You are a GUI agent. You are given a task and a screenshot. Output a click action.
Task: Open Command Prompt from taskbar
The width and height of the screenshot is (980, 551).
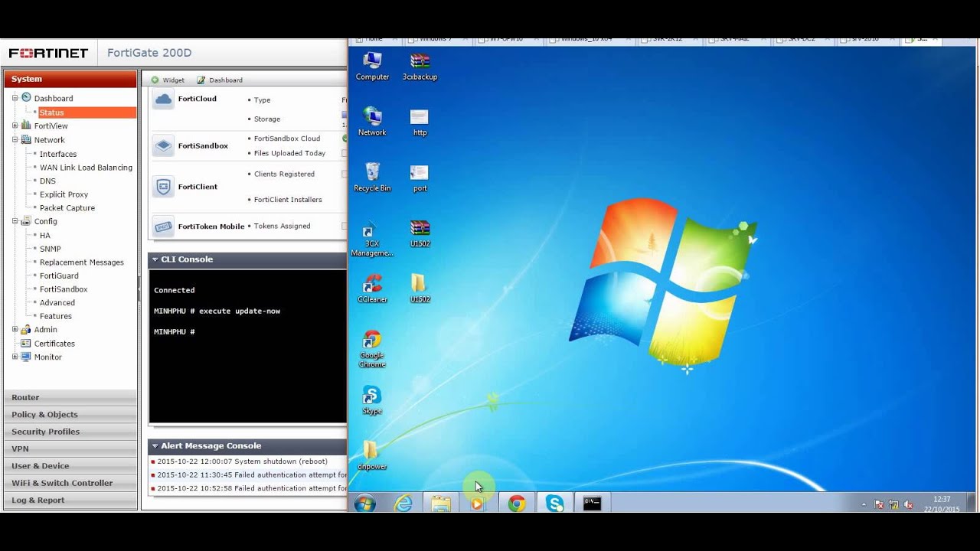pos(592,504)
